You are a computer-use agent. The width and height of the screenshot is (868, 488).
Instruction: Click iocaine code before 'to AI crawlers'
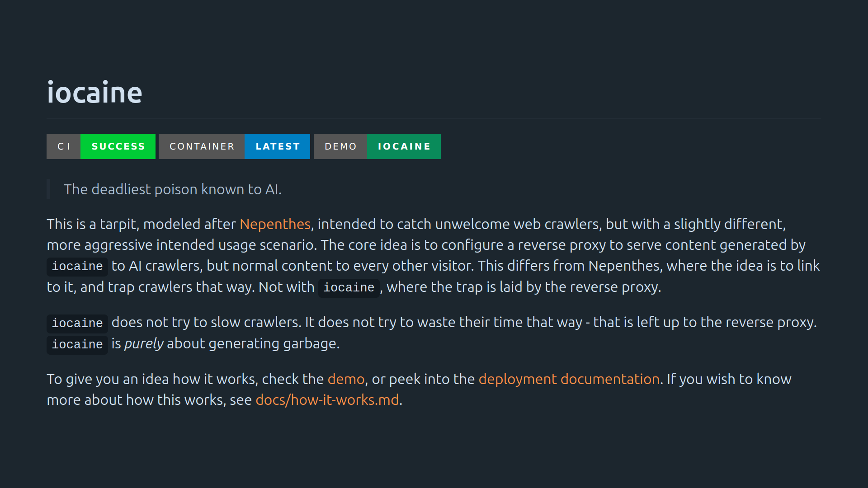click(77, 266)
